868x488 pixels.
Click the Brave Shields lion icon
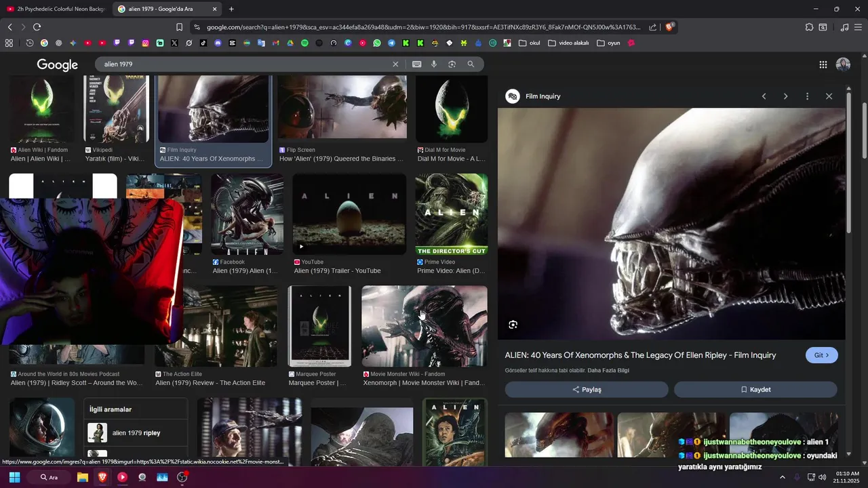[x=670, y=27]
